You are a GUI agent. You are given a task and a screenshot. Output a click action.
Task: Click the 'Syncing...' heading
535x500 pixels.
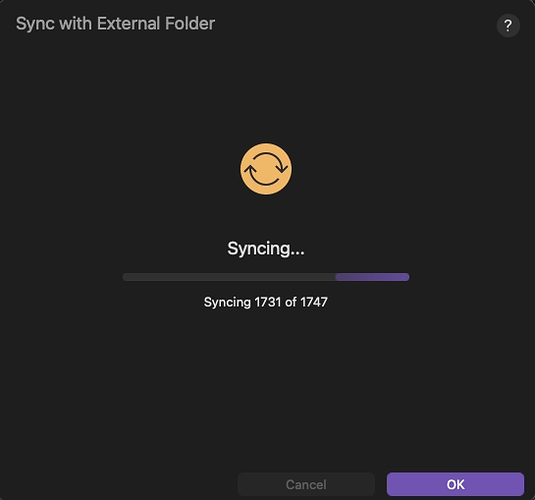[x=266, y=249]
